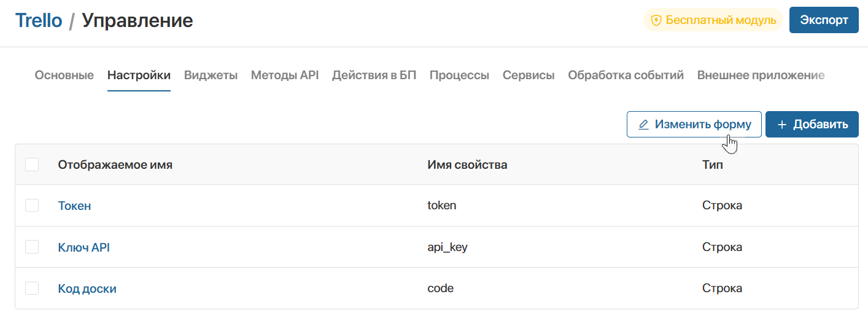This screenshot has height=321, width=868.
Task: Click the pencil icon on Изменить форму
Action: (x=643, y=125)
